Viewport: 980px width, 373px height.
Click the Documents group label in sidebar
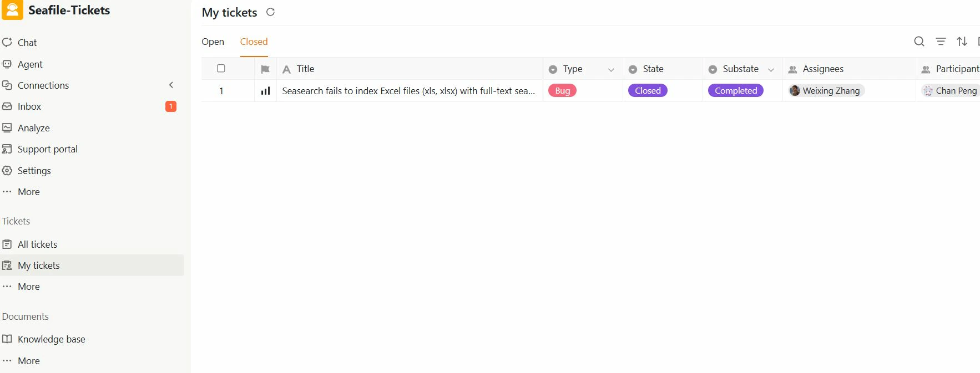coord(26,316)
